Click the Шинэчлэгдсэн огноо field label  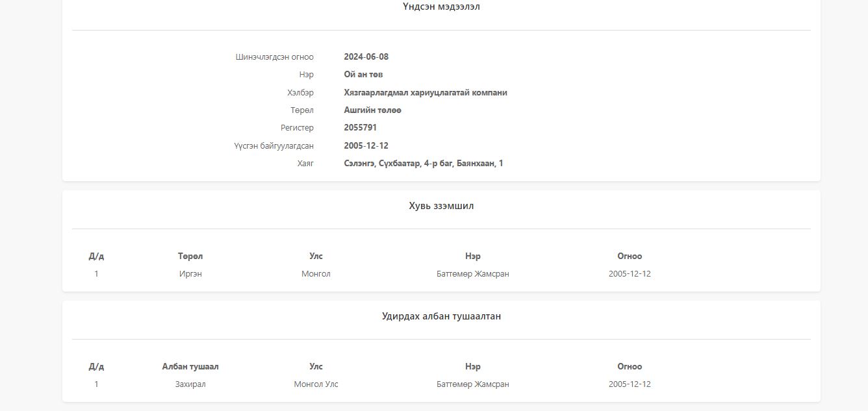[x=274, y=57]
